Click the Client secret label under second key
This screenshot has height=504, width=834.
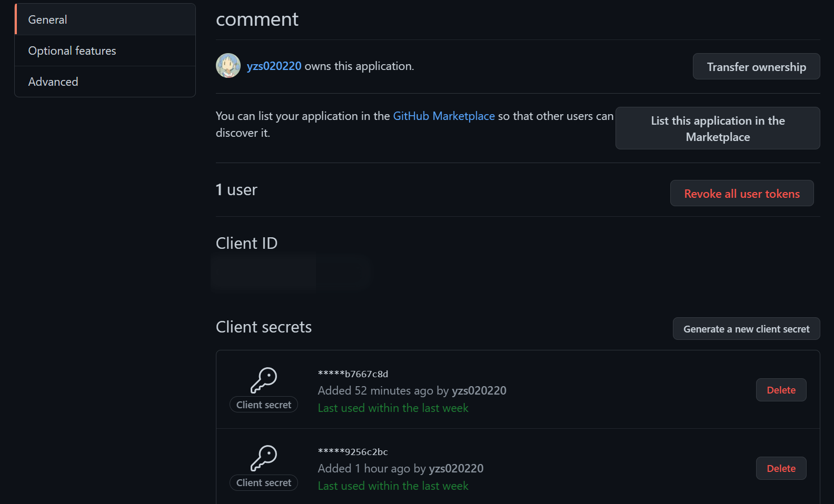(x=264, y=482)
